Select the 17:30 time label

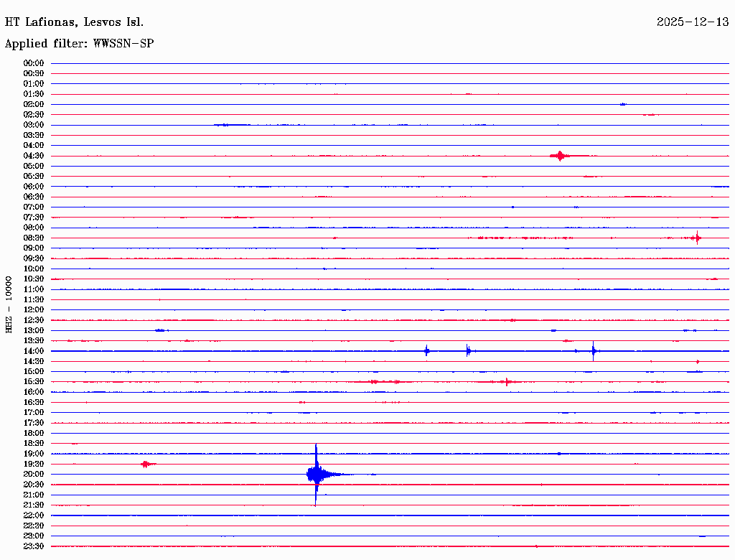coord(34,423)
